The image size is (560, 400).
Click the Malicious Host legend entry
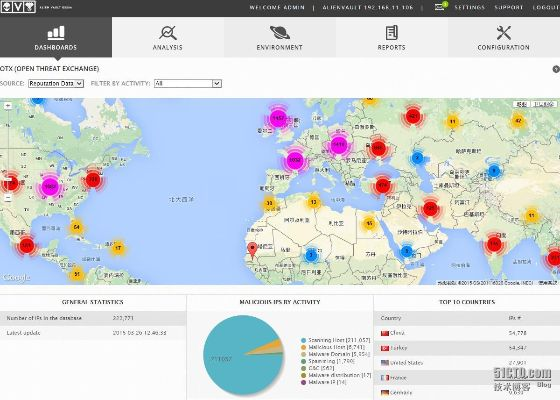click(333, 347)
